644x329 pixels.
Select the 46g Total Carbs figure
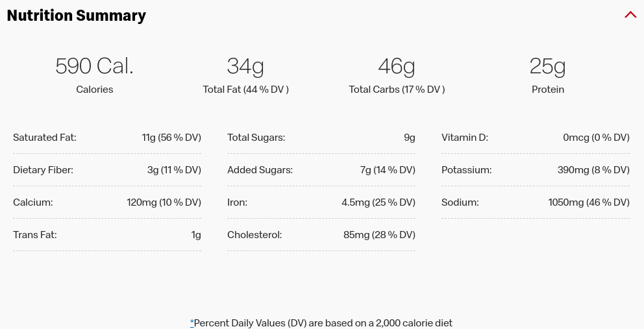pos(397,66)
